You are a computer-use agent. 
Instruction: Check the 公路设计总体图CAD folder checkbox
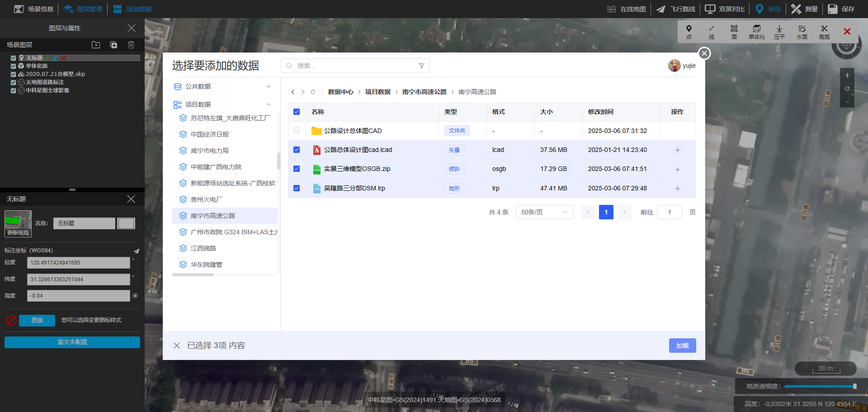click(x=297, y=130)
